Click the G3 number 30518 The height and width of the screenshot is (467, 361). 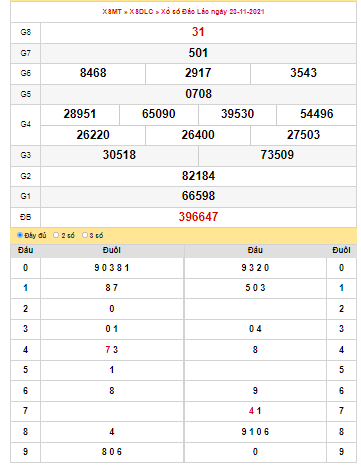point(119,155)
